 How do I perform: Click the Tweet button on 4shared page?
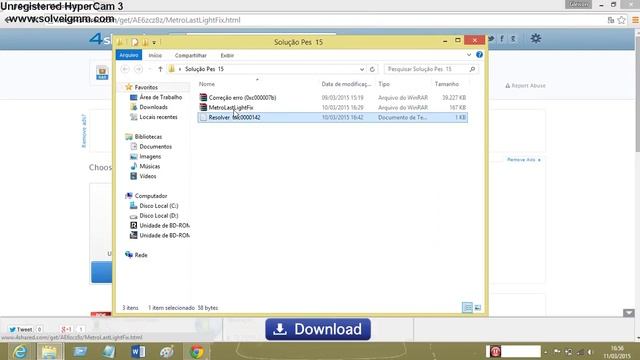point(20,329)
